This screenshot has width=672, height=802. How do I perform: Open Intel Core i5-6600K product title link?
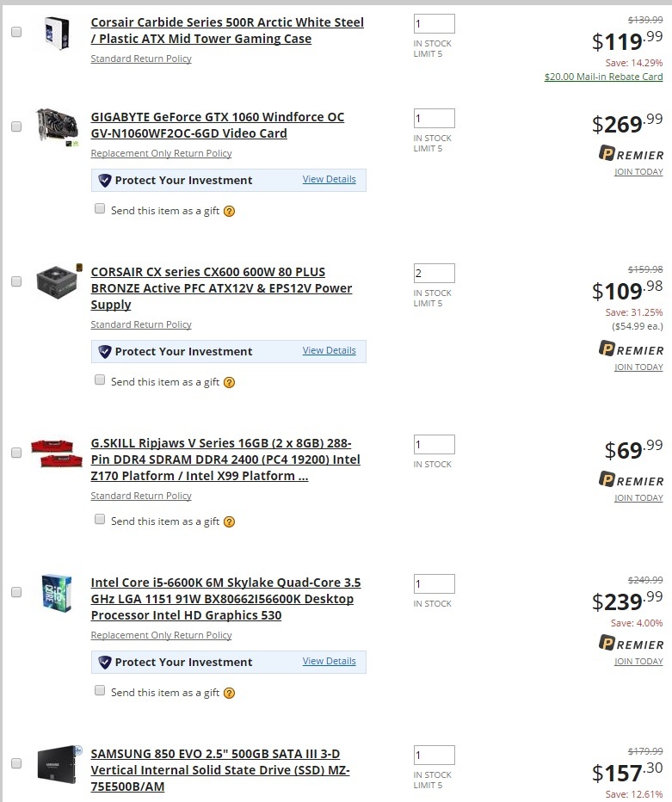(225, 599)
